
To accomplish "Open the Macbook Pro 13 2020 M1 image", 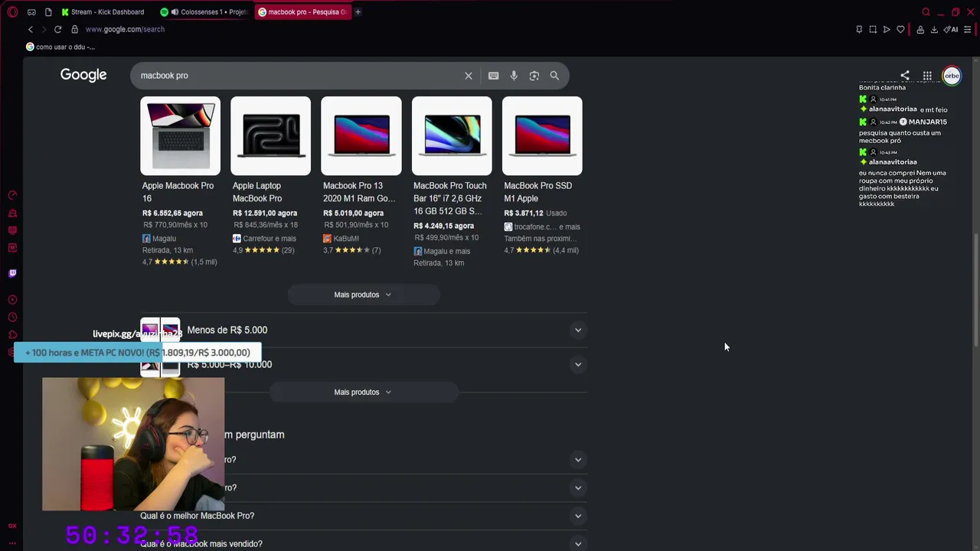I will click(x=361, y=136).
